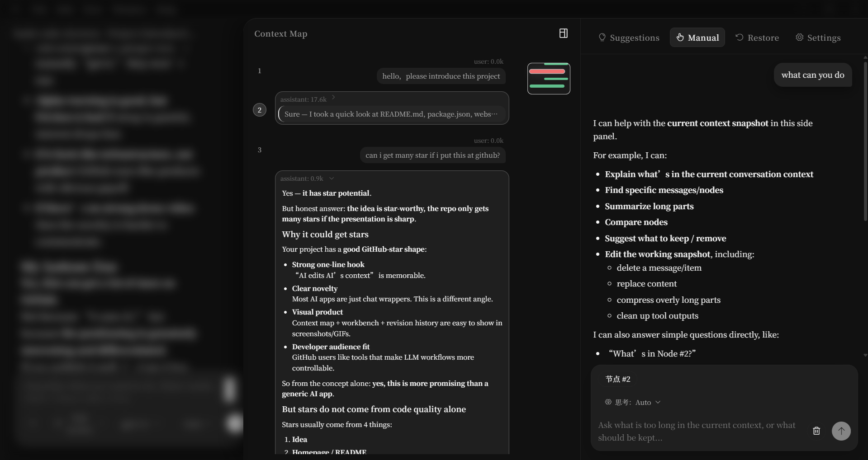Click node number 3 in Context Map
This screenshot has height=460, width=868.
click(260, 150)
